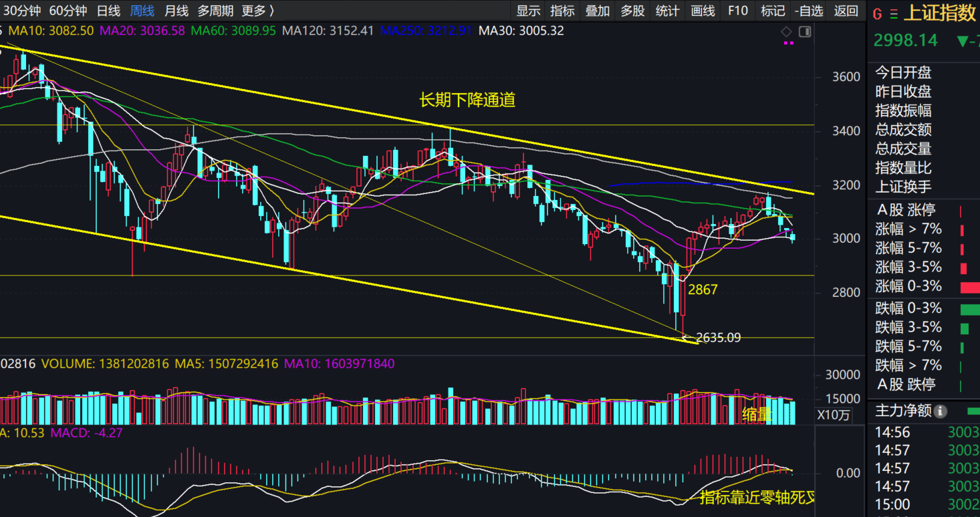Toggle the side panel layout icon
This screenshot has width=980, height=517.
(805, 31)
